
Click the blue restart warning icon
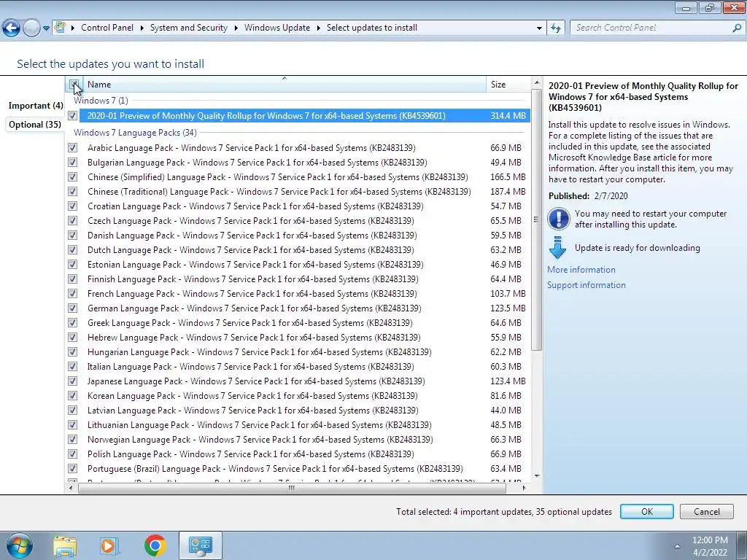[x=558, y=219]
